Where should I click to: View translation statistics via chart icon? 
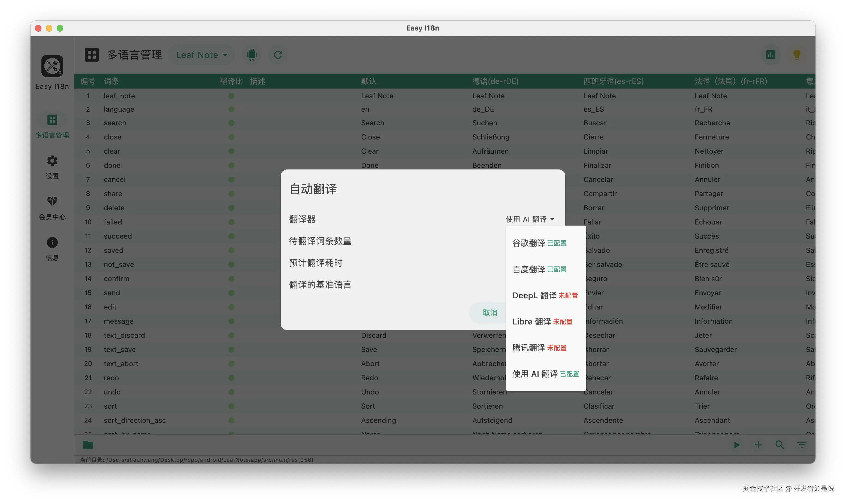(x=771, y=54)
